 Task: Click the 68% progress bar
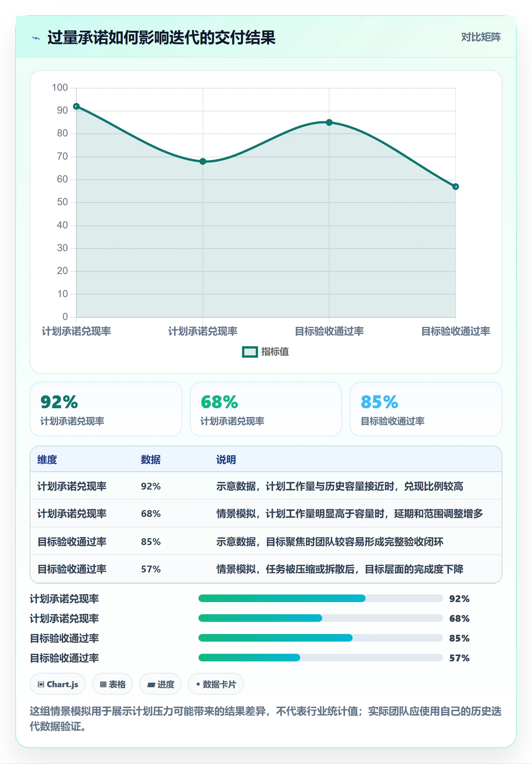(x=320, y=618)
